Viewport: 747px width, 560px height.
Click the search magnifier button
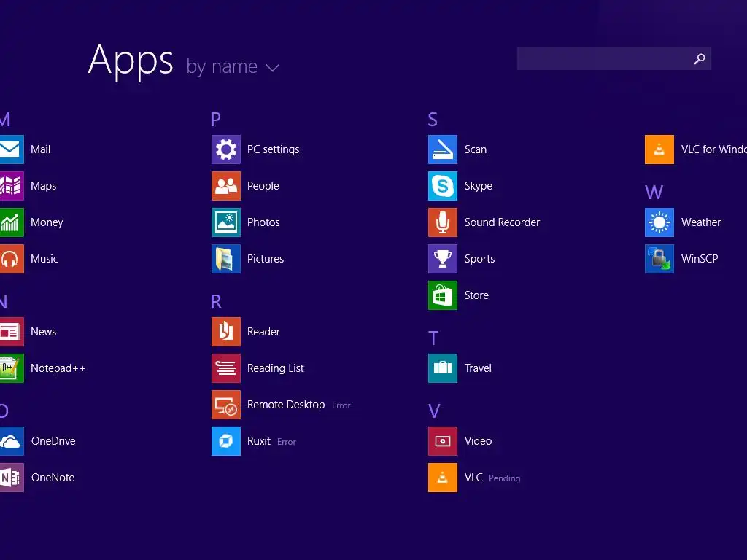click(700, 58)
